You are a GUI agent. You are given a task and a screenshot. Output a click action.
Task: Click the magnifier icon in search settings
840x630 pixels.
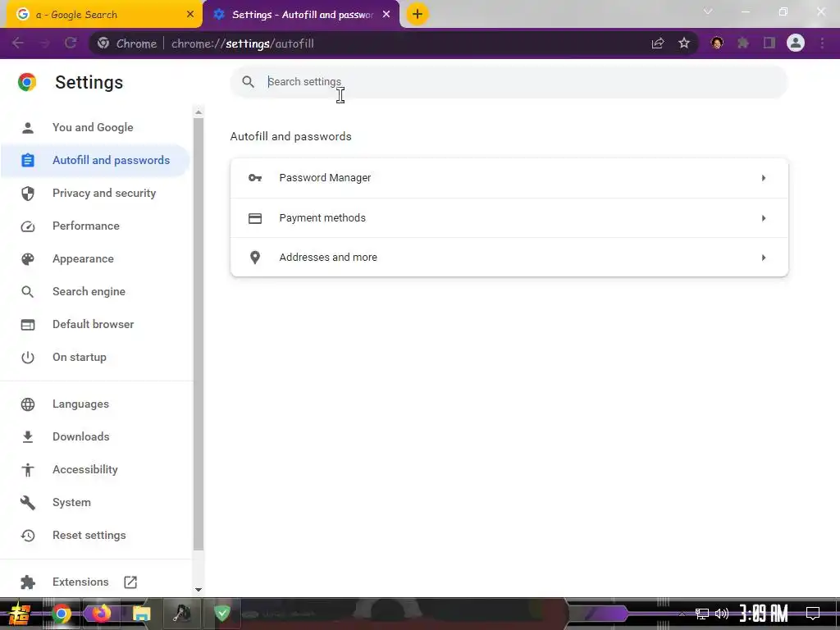coord(248,82)
